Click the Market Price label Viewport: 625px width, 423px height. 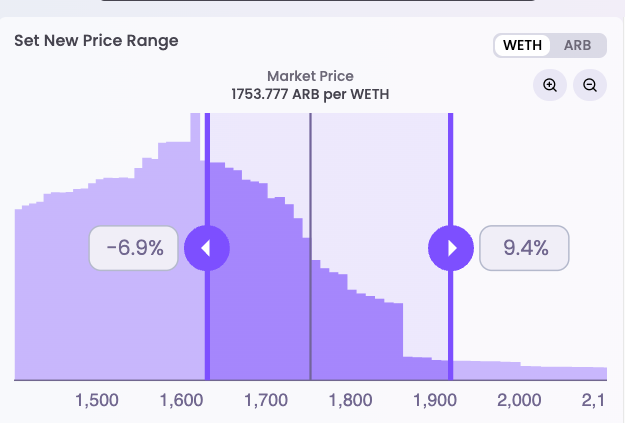pos(310,76)
